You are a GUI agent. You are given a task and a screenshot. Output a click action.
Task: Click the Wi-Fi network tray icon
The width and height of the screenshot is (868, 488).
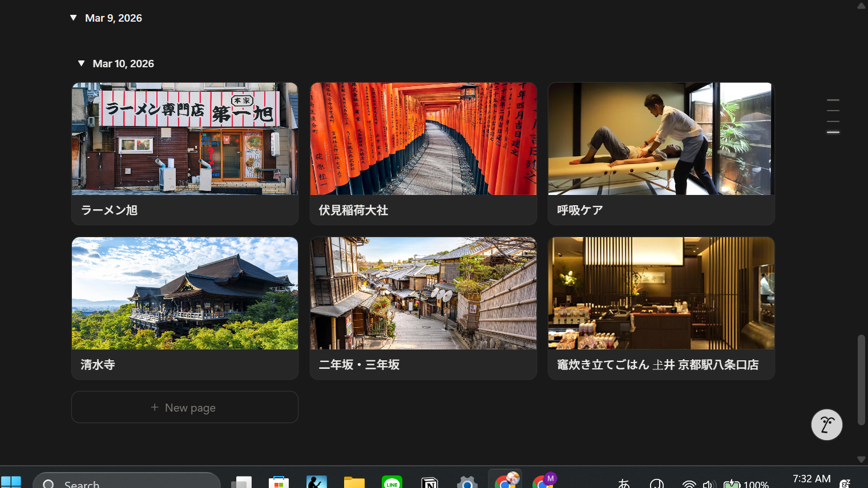pyautogui.click(x=689, y=484)
